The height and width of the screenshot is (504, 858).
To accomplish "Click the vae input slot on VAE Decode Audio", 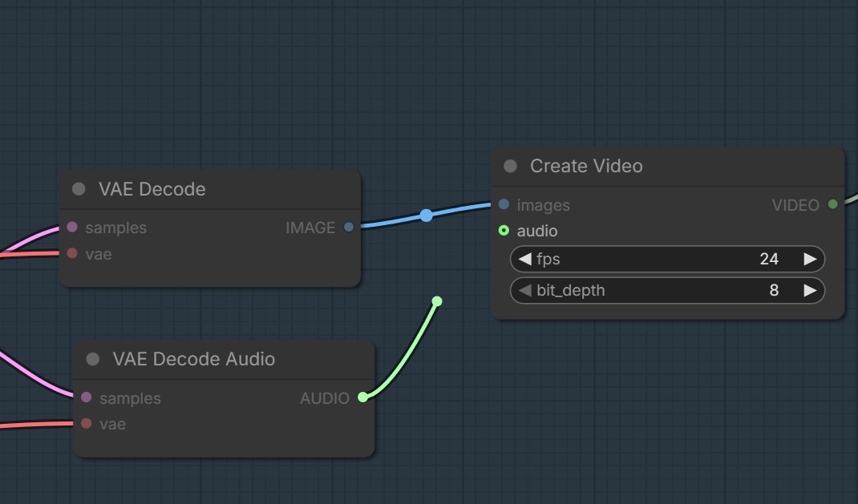I will [x=87, y=423].
